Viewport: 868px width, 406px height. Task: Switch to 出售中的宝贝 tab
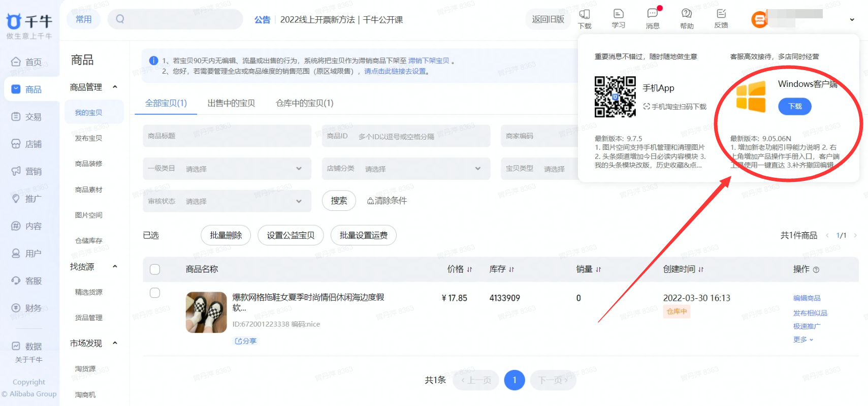point(231,103)
